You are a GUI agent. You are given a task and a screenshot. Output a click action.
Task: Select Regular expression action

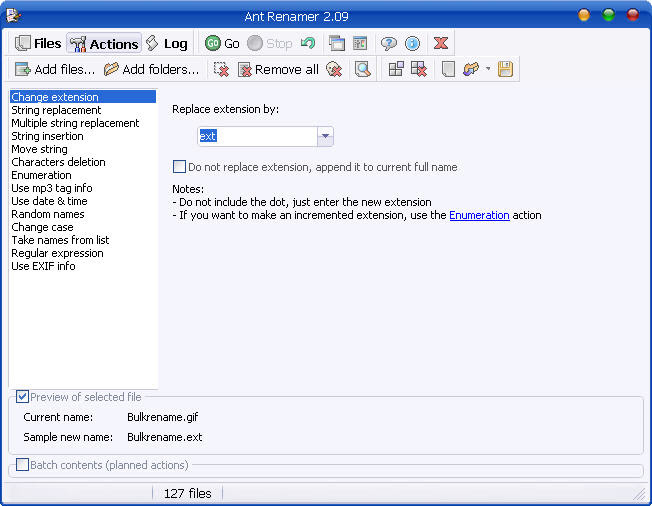83,253
